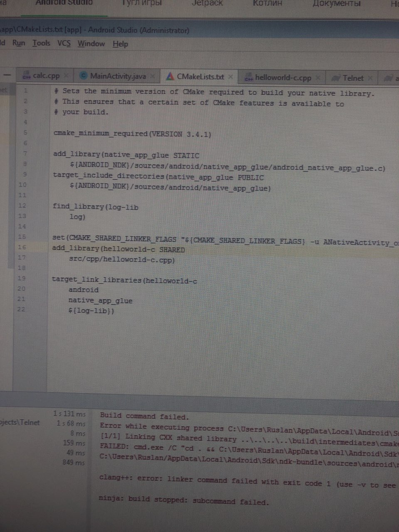Image resolution: width=399 pixels, height=532 pixels.
Task: Click 'add_library(helloworld-c SHARED' line
Action: click(x=118, y=249)
